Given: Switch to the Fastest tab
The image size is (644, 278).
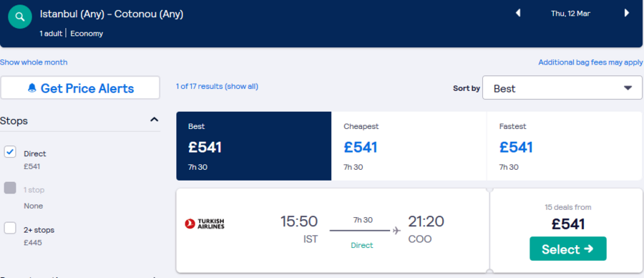Looking at the screenshot, I should tap(564, 146).
